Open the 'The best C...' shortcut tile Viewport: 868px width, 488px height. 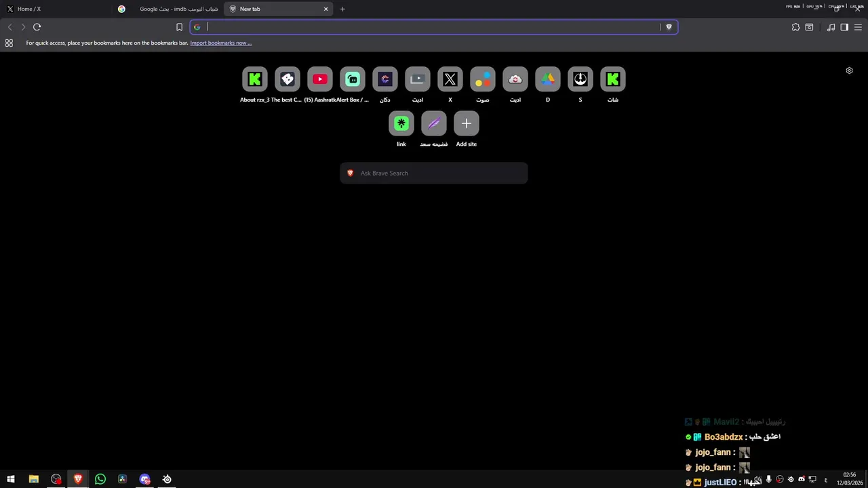[x=288, y=79]
